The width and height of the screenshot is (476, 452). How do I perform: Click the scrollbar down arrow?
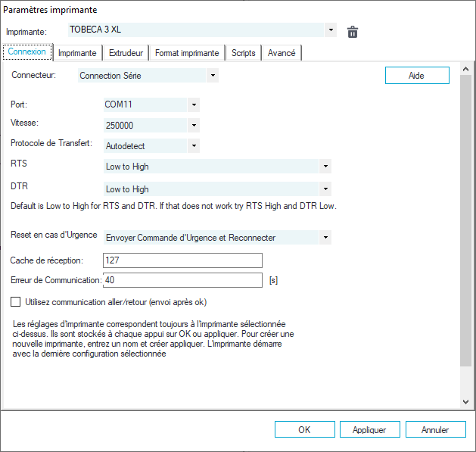pyautogui.click(x=465, y=402)
